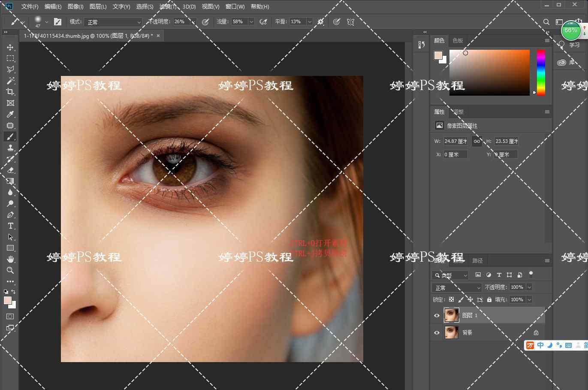Toggle Quick Mask mode
Viewport: 588px width, 390px height.
(10, 316)
